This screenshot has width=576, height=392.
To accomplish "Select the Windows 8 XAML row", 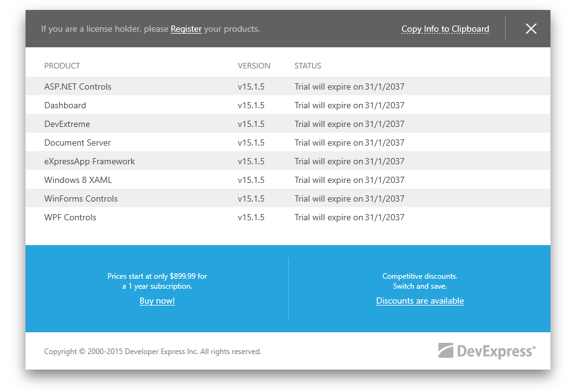I will (78, 180).
